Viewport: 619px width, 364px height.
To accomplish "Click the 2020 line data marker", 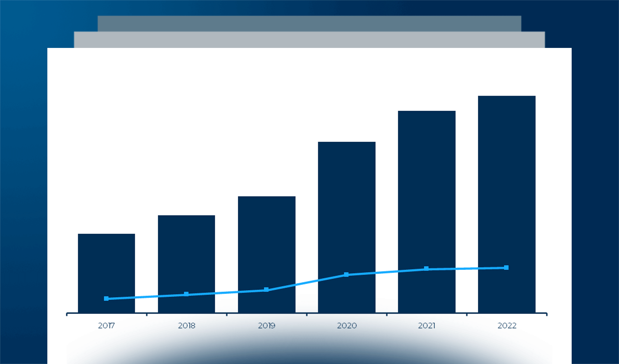I will [346, 275].
